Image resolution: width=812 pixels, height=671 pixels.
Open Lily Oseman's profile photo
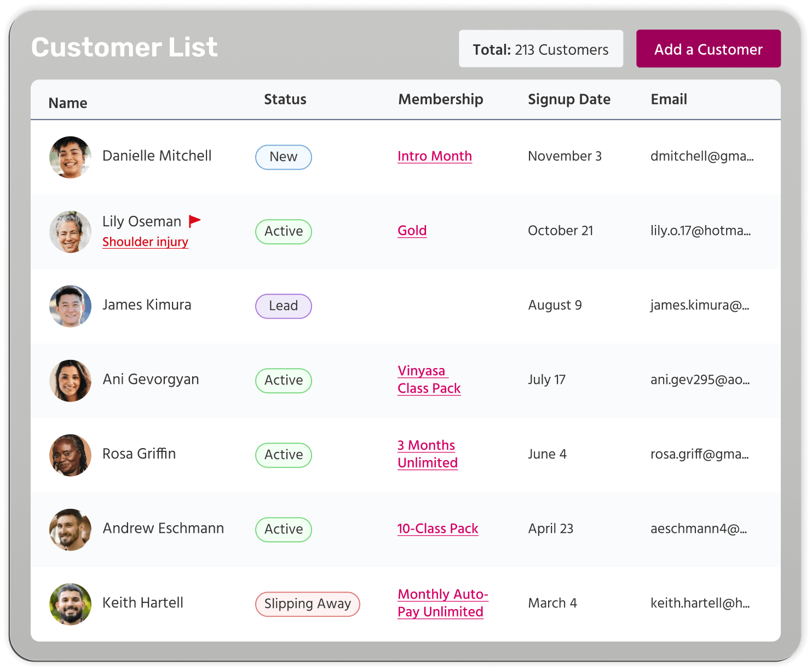click(70, 232)
